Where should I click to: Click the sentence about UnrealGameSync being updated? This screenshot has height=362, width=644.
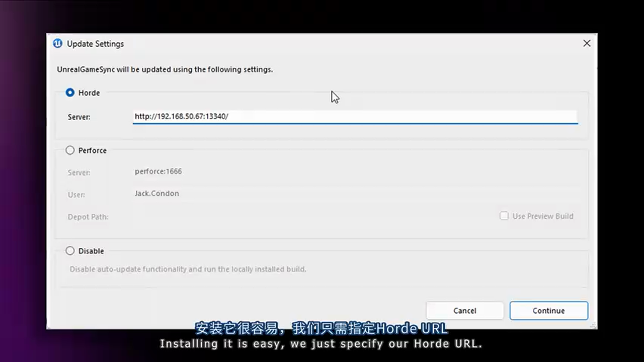[x=165, y=69]
